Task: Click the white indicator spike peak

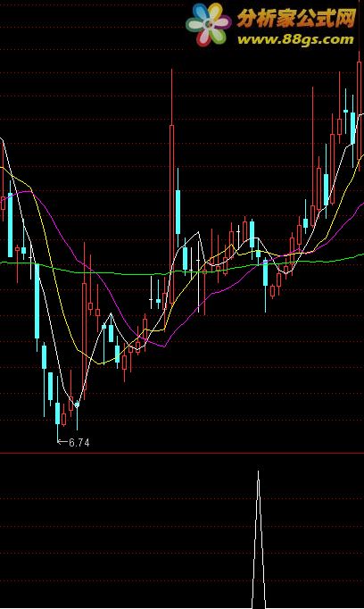Action: [x=259, y=473]
